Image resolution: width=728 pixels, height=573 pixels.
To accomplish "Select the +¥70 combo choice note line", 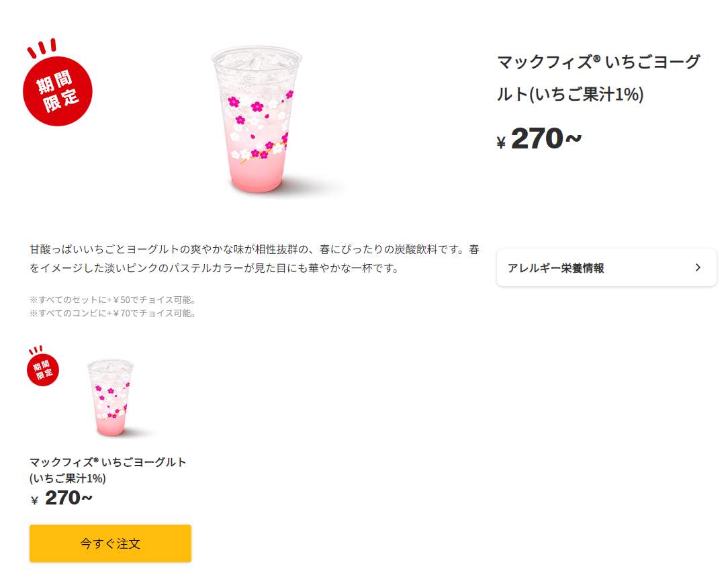I will point(113,313).
